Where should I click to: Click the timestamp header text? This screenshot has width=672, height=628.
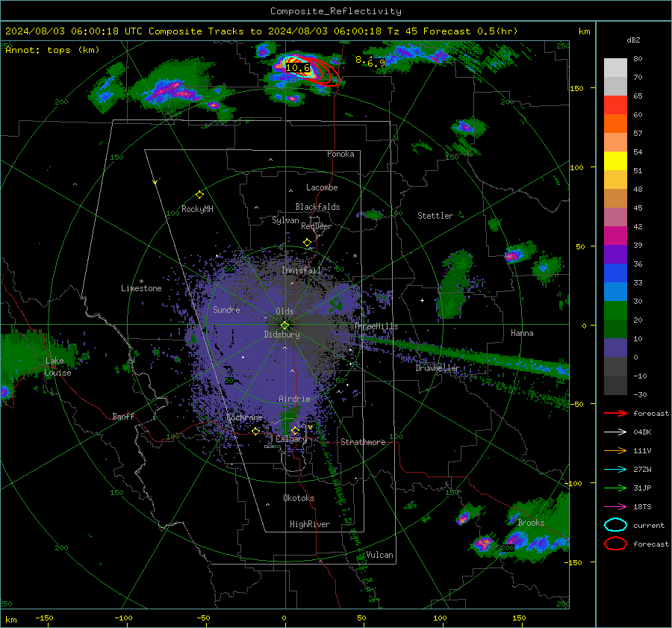(x=261, y=31)
